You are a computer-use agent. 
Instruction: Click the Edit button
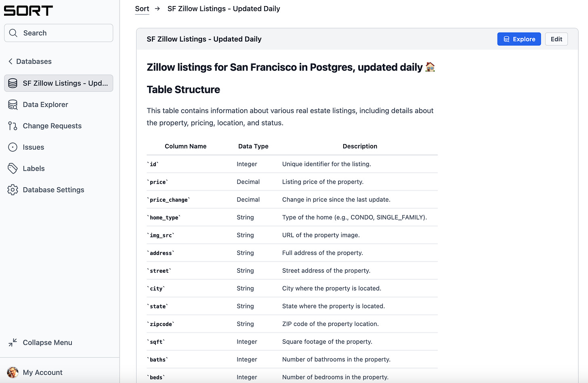click(556, 39)
